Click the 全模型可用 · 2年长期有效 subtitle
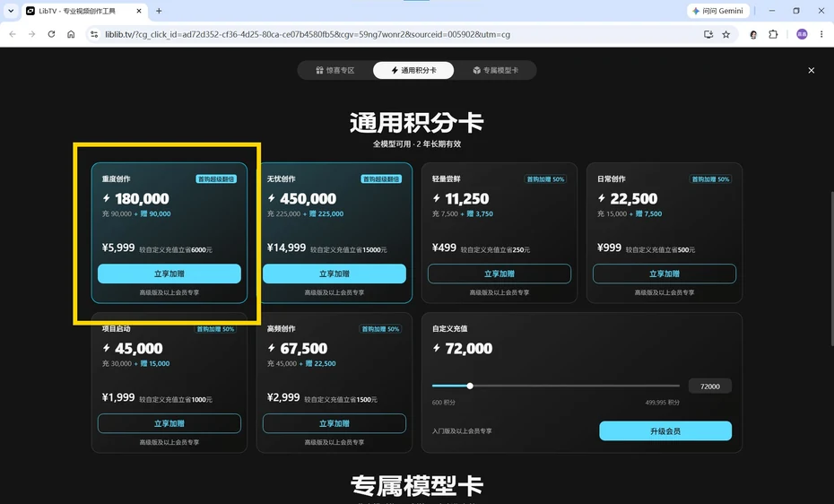Screen dimensions: 834x504 [x=416, y=144]
